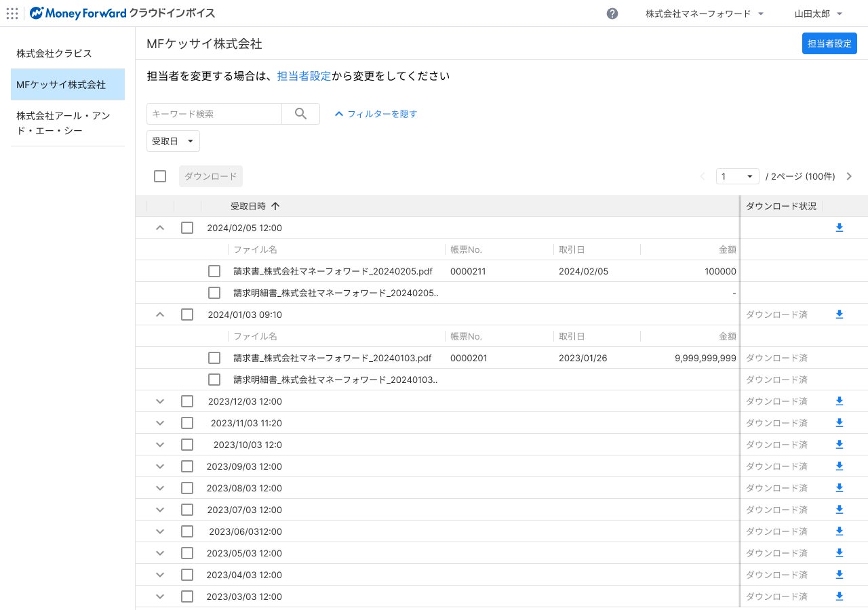Open the 株式会社マネーフォワード company dropdown
Viewport: 868px width, 610px height.
coord(705,14)
